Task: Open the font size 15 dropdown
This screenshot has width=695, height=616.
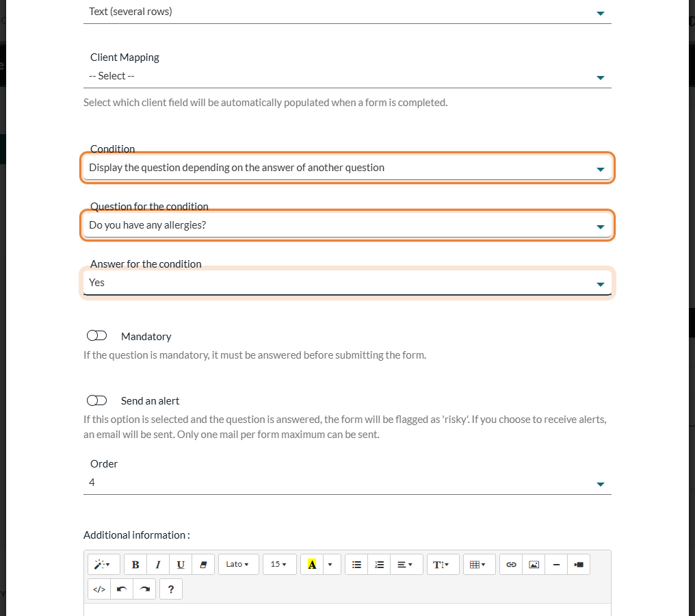Action: pos(279,564)
